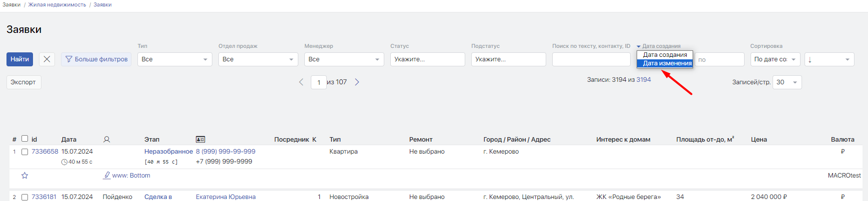Click the clock icon under first row date

(x=64, y=162)
